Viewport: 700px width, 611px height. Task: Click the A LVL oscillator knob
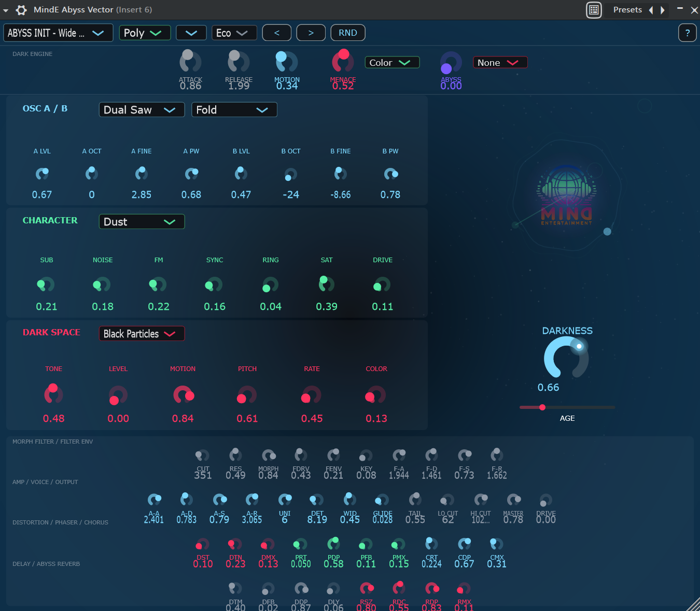pyautogui.click(x=42, y=174)
